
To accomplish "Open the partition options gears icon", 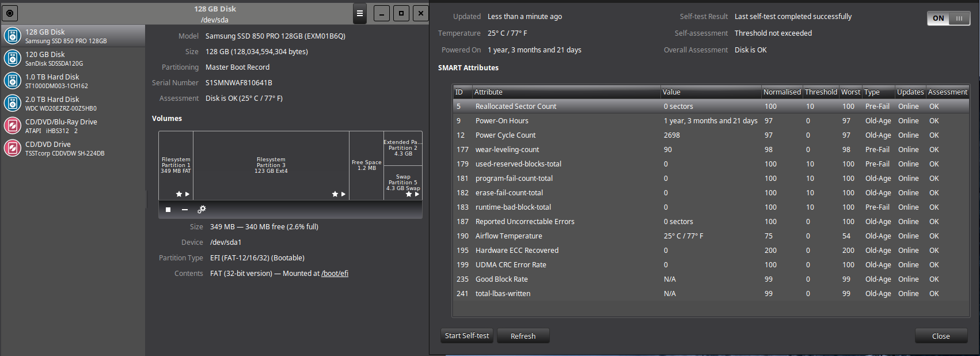I will pyautogui.click(x=202, y=210).
